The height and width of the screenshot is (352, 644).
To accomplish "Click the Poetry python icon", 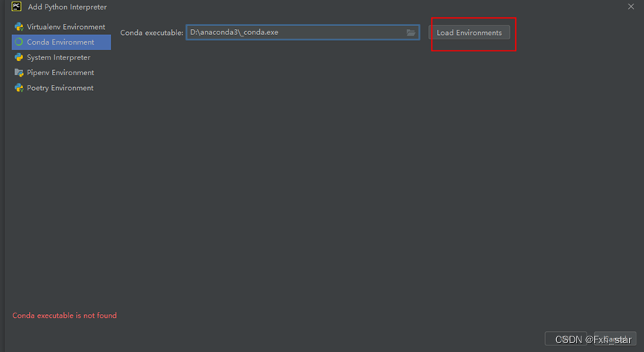I will (x=19, y=88).
